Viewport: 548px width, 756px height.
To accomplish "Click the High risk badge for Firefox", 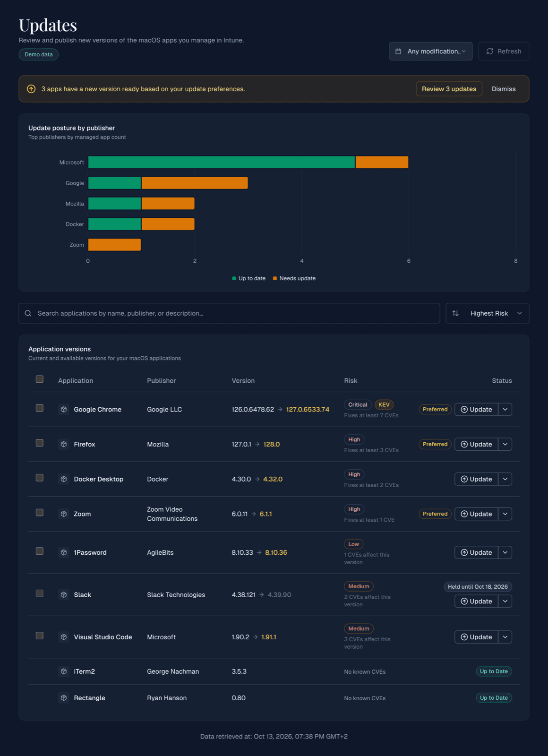I will click(x=354, y=439).
